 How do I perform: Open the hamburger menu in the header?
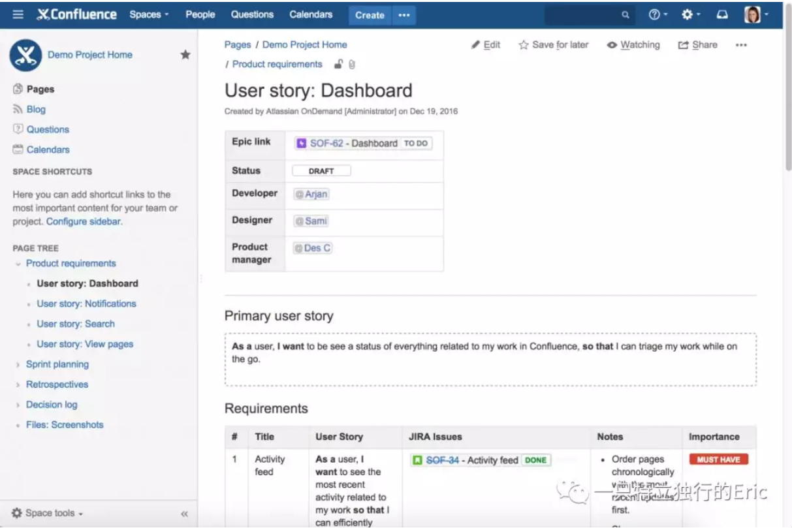[x=18, y=14]
